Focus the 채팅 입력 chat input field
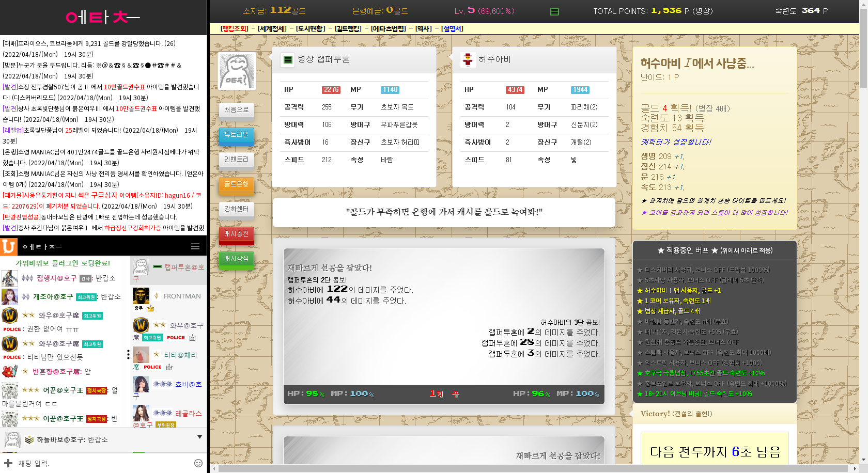This screenshot has width=868, height=473. (103, 463)
